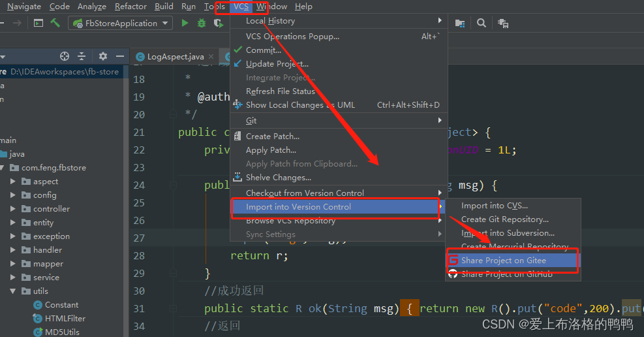Select MD5Utils in the project tree

[x=62, y=332]
